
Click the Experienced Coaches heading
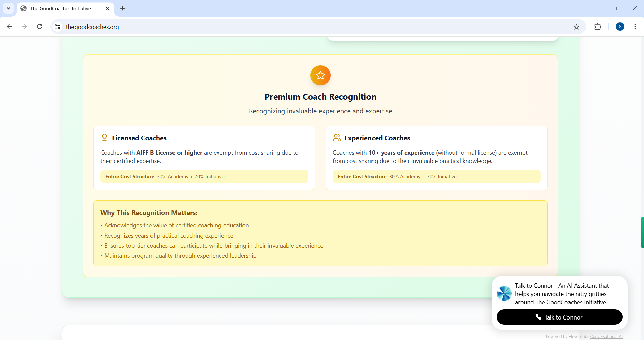coord(377,138)
